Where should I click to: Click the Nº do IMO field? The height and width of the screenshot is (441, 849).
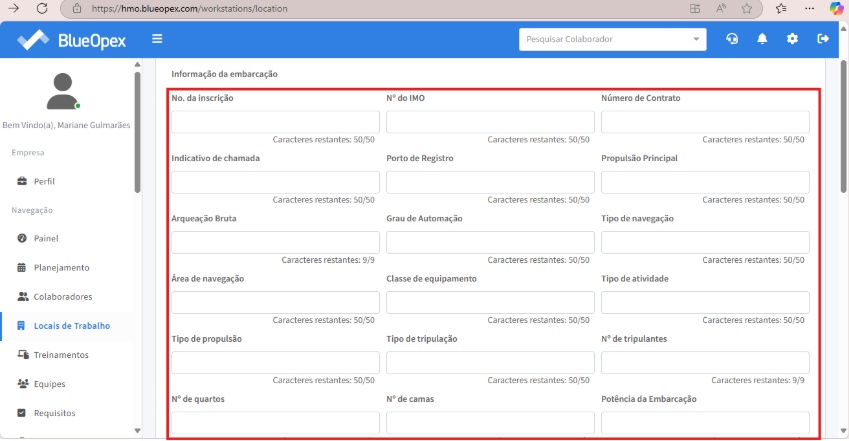pos(490,122)
